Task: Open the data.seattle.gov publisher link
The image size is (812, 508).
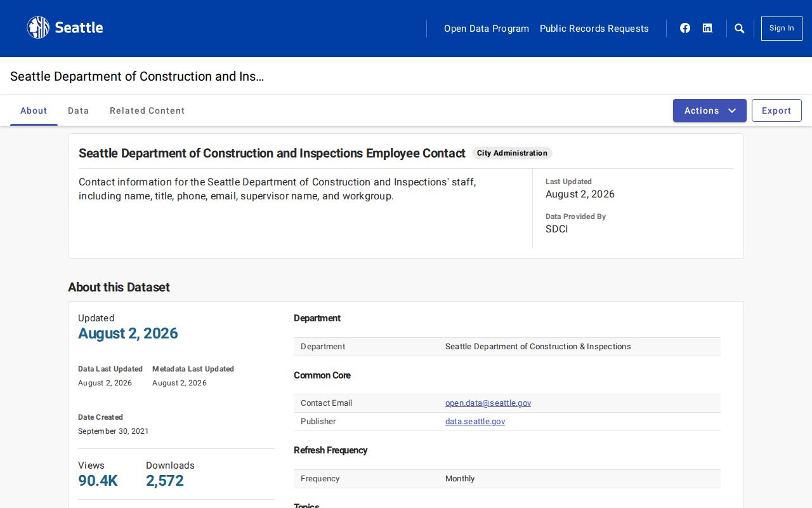Action: coord(475,422)
